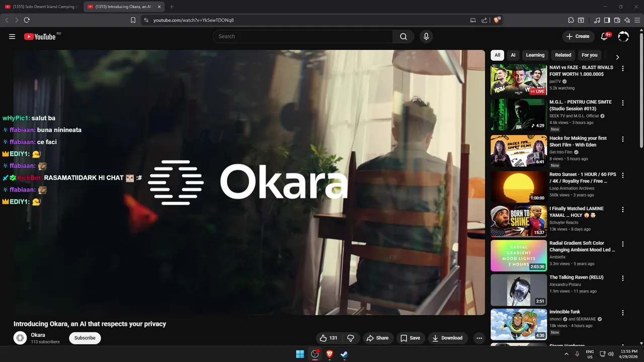
Task: Open the Windows Start menu
Action: pyautogui.click(x=300, y=354)
